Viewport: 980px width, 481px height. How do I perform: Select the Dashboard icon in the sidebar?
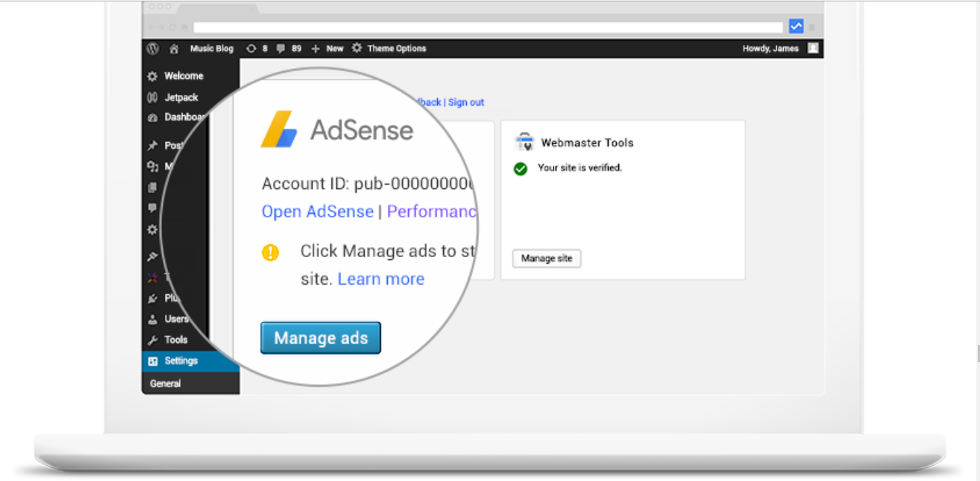click(153, 117)
